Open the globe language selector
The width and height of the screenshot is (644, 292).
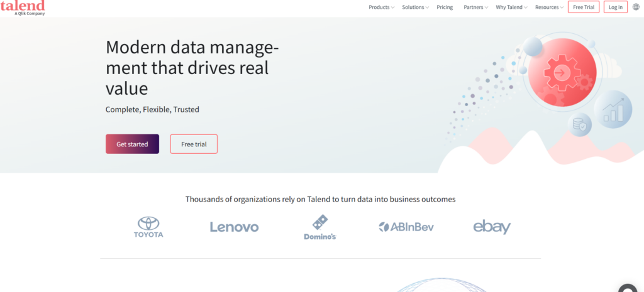[x=636, y=8]
